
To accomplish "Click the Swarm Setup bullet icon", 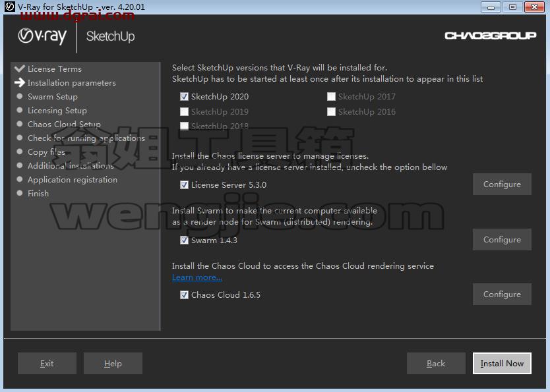I will pyautogui.click(x=20, y=96).
